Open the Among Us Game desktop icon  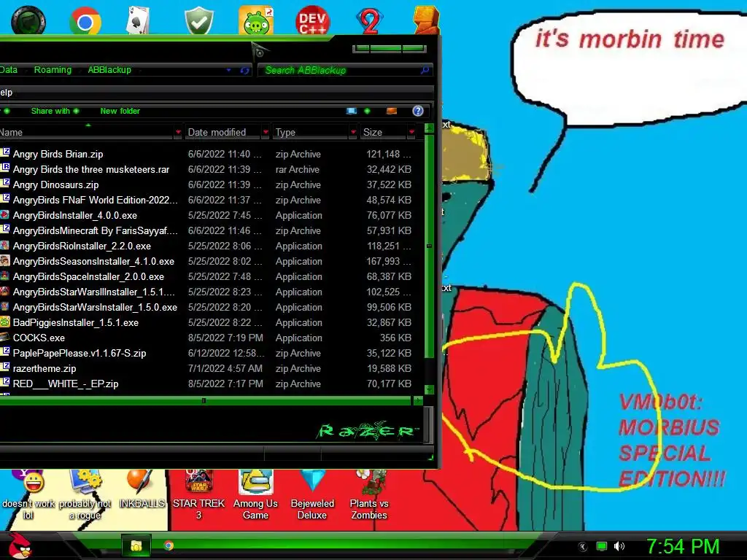point(255,495)
